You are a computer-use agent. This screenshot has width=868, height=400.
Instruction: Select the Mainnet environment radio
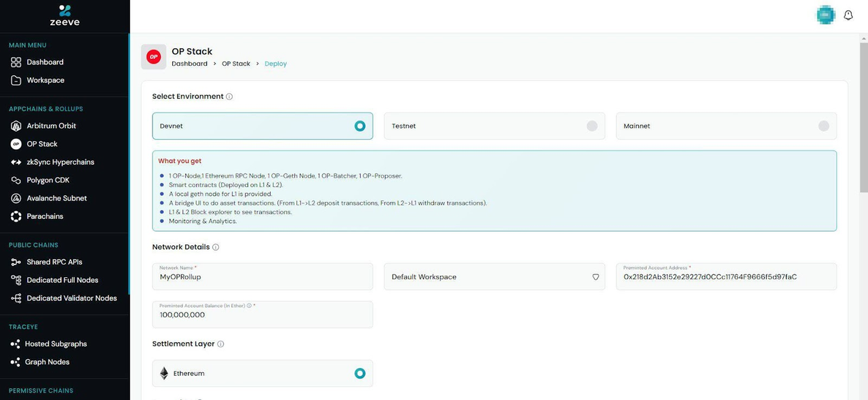[824, 126]
